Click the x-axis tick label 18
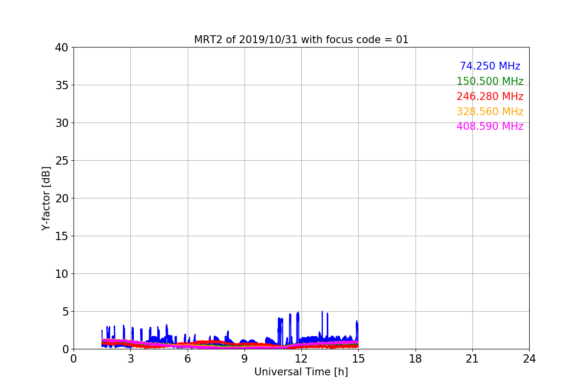Screen dimensions: 588x392 pos(416,359)
